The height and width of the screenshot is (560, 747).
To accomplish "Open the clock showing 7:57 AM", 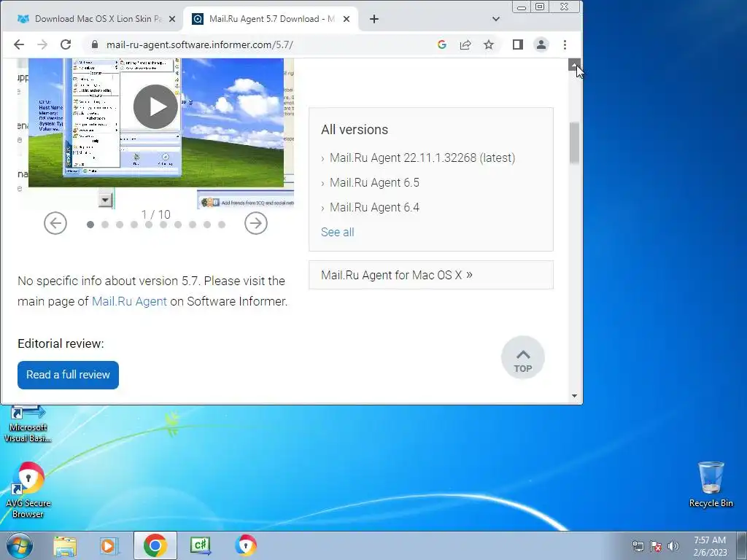I will 710,546.
